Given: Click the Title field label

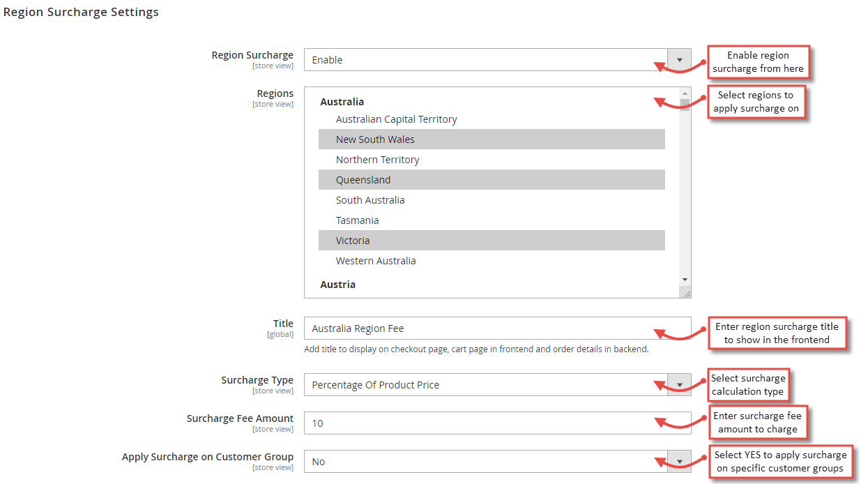Looking at the screenshot, I should (283, 324).
